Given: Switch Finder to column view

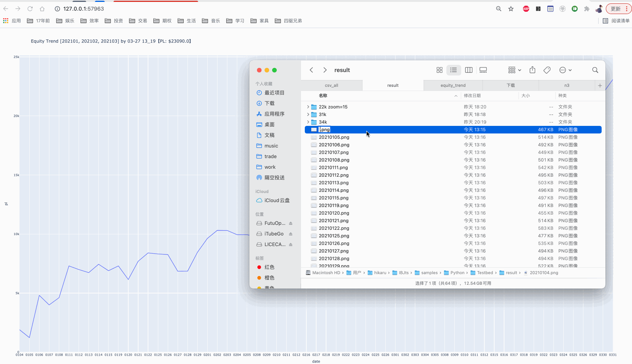Looking at the screenshot, I should [469, 70].
